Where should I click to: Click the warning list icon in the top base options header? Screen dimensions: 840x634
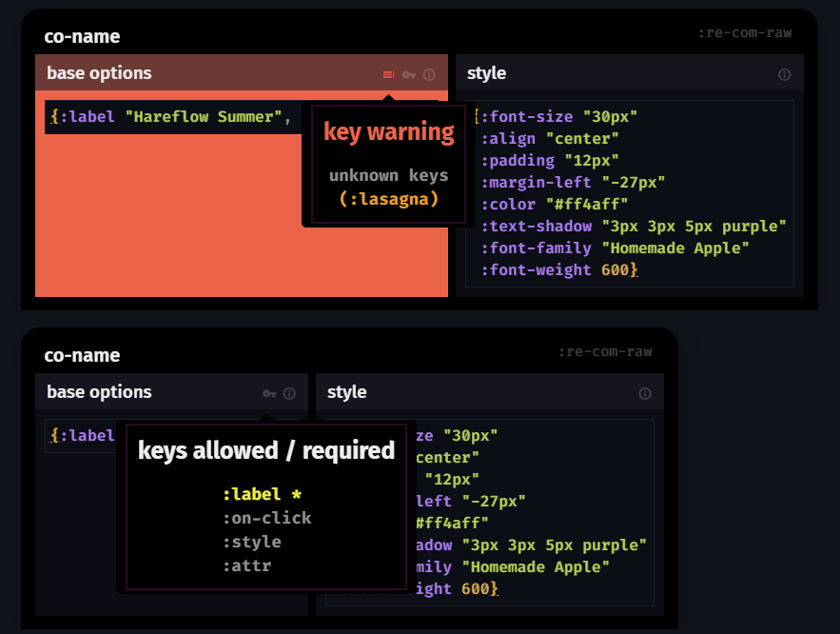point(389,74)
